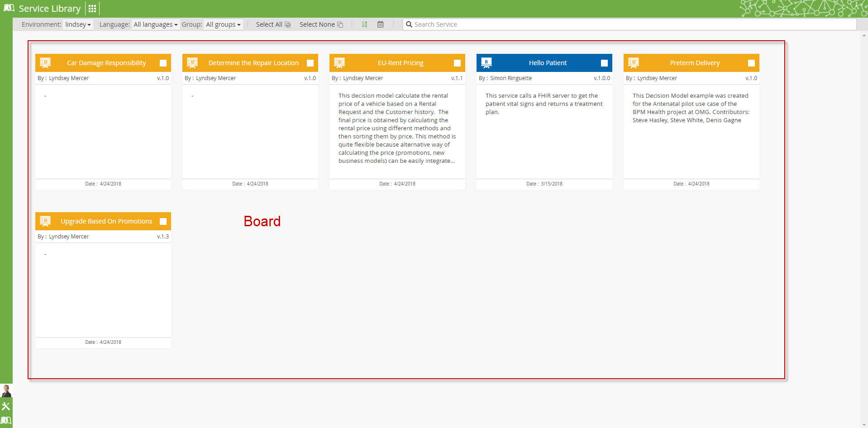
Task: Click the author on Preterm Delivery card
Action: (652, 78)
